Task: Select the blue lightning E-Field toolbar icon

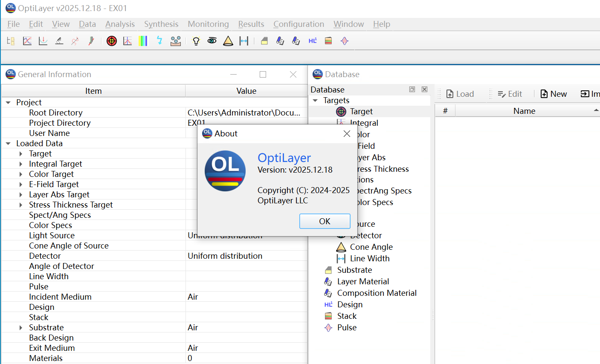Action: pyautogui.click(x=159, y=41)
